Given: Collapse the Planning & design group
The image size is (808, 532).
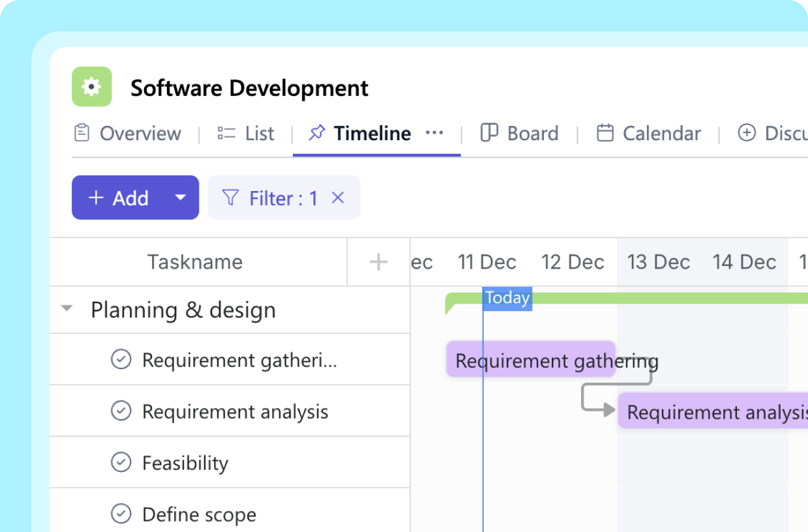Looking at the screenshot, I should point(67,310).
